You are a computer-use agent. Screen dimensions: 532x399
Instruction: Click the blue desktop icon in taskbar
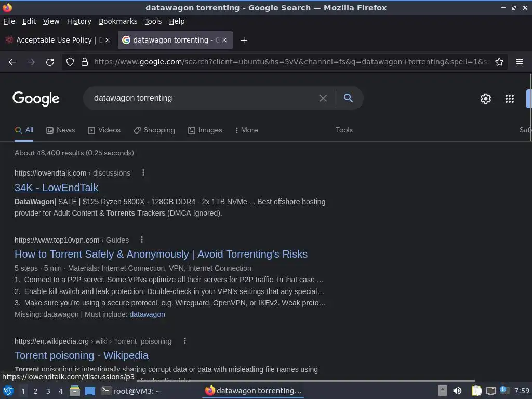tap(90, 391)
